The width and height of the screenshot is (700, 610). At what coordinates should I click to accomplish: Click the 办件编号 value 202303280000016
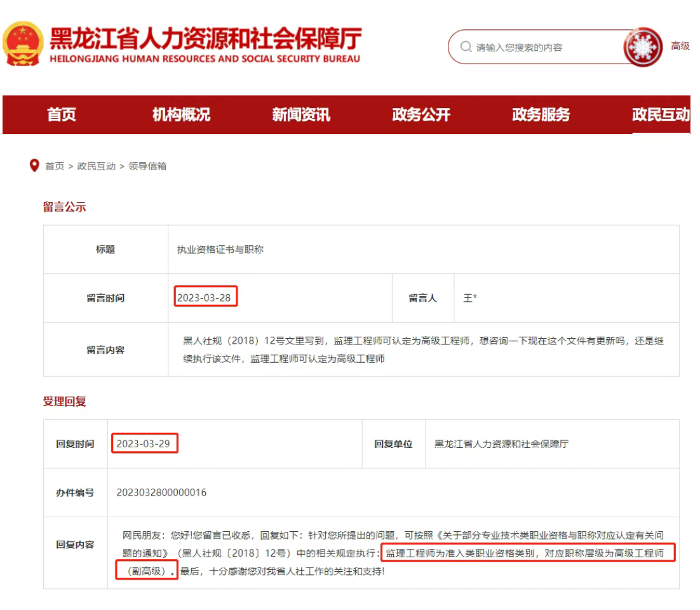point(161,492)
